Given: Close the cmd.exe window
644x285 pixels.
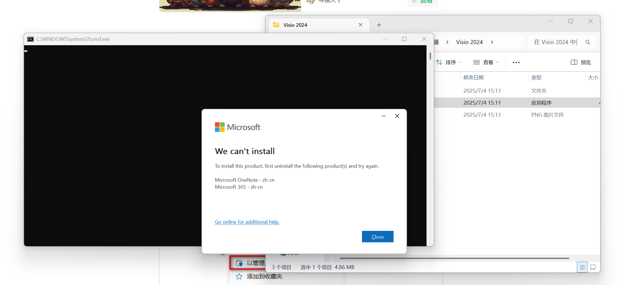Looking at the screenshot, I should pyautogui.click(x=424, y=39).
